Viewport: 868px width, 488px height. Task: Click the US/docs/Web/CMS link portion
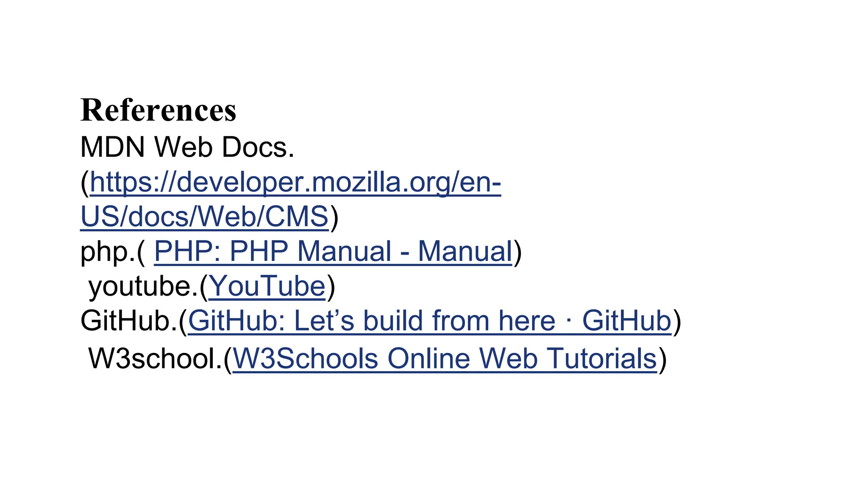pyautogui.click(x=204, y=217)
